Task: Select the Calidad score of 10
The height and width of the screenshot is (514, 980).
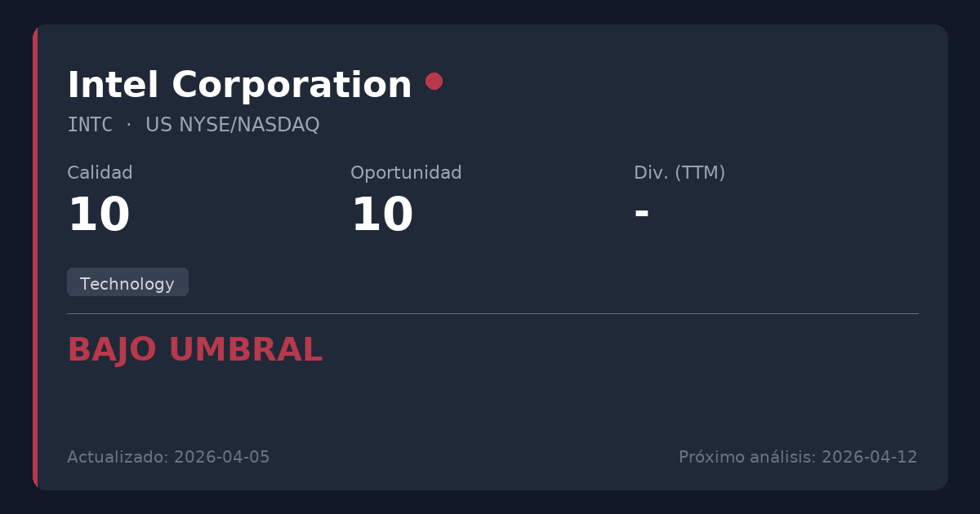Action: (98, 215)
